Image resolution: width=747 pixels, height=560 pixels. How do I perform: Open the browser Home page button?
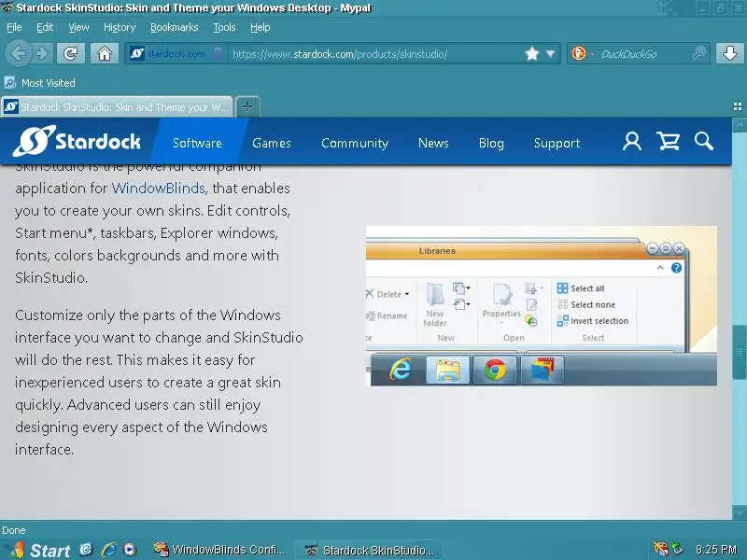click(x=105, y=53)
